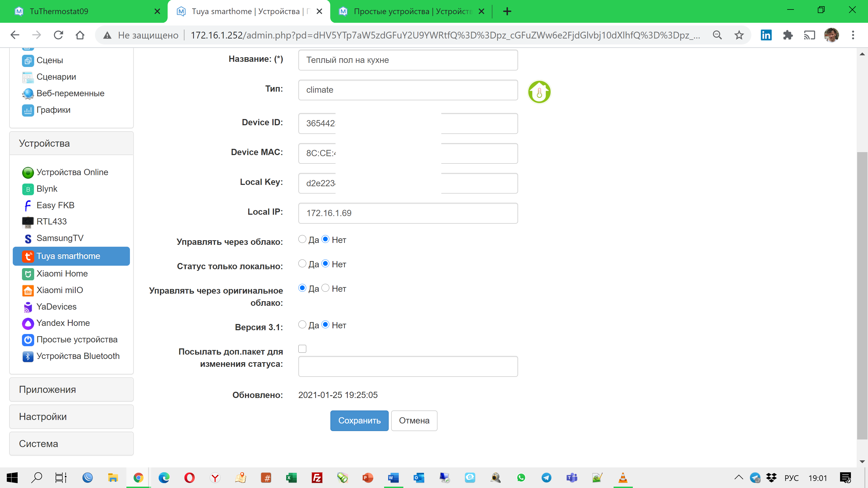
Task: Check the Посылать доп.пакет checkbox
Action: [302, 349]
